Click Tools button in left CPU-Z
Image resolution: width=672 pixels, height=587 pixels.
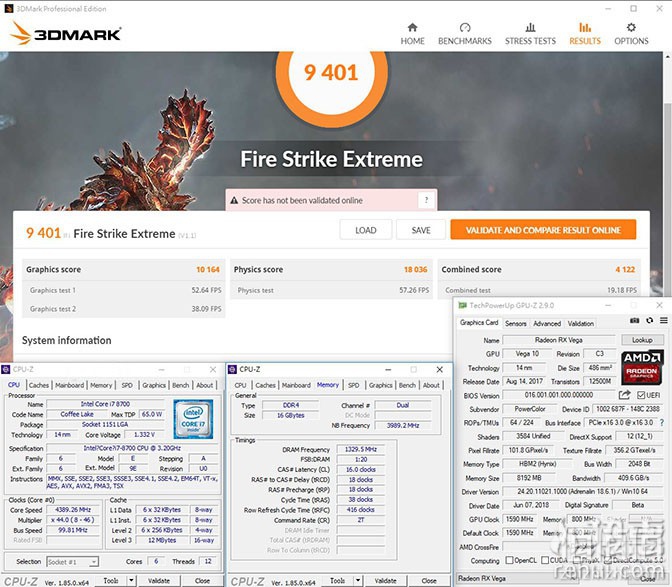click(x=111, y=581)
